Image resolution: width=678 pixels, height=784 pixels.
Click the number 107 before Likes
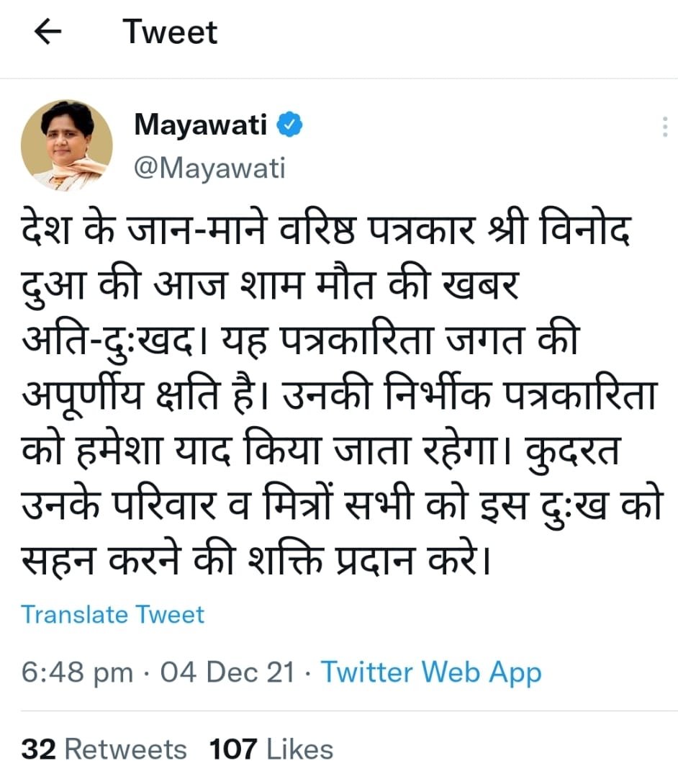point(233,749)
